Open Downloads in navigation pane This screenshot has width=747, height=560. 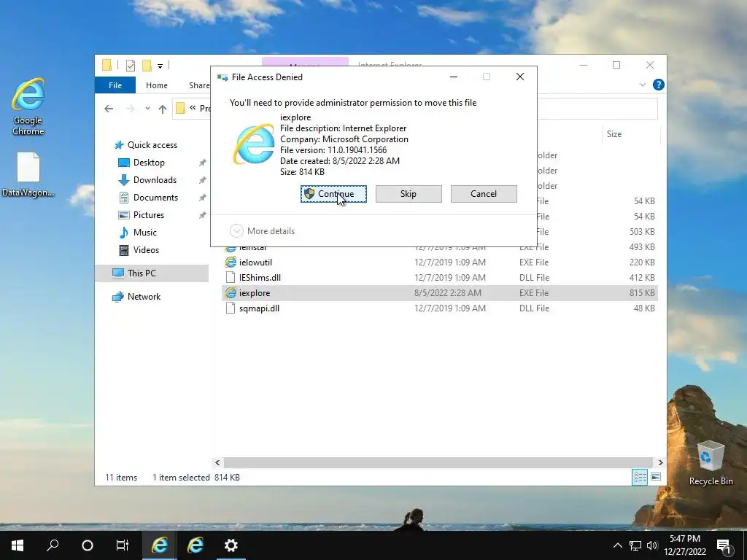pyautogui.click(x=155, y=180)
